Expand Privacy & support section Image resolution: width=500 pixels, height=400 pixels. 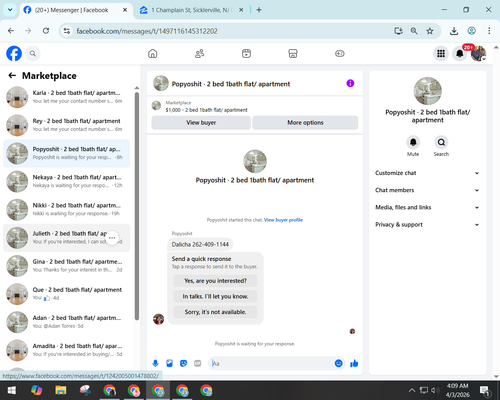pos(427,225)
